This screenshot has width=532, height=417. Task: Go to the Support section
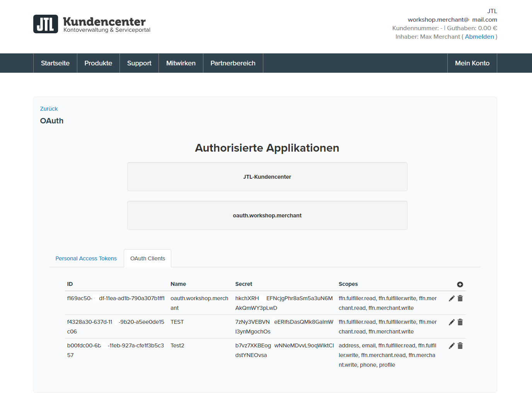click(x=139, y=63)
